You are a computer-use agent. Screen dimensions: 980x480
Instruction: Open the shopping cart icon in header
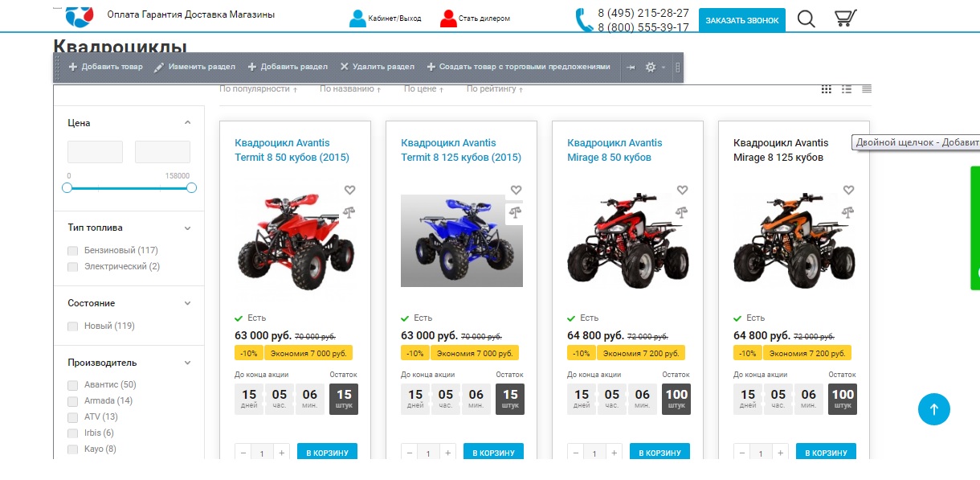tap(844, 18)
